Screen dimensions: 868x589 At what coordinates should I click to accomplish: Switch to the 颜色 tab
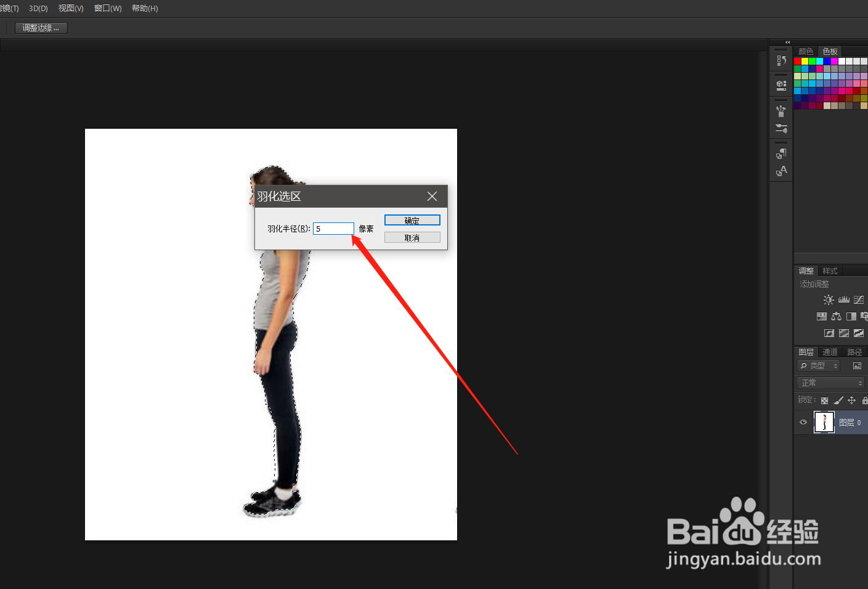806,51
